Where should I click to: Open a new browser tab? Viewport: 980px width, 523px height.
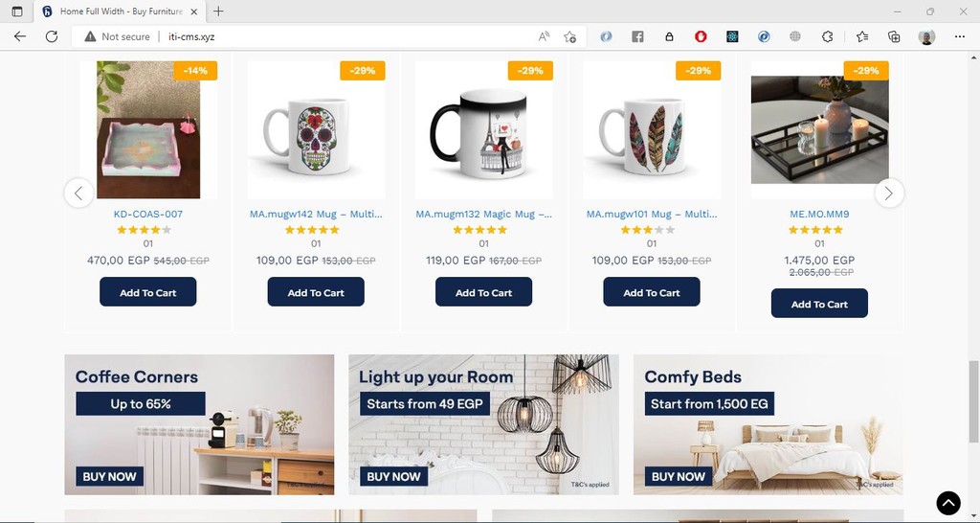pyautogui.click(x=218, y=11)
